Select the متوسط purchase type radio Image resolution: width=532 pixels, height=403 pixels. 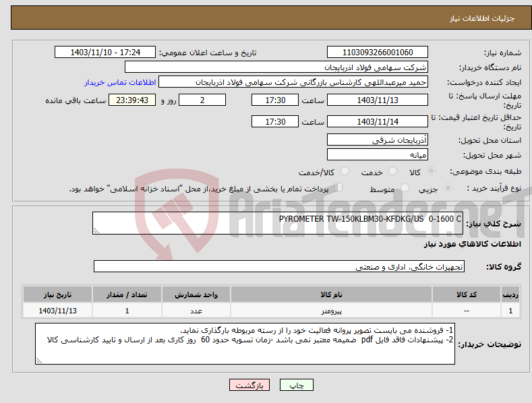pyautogui.click(x=405, y=187)
